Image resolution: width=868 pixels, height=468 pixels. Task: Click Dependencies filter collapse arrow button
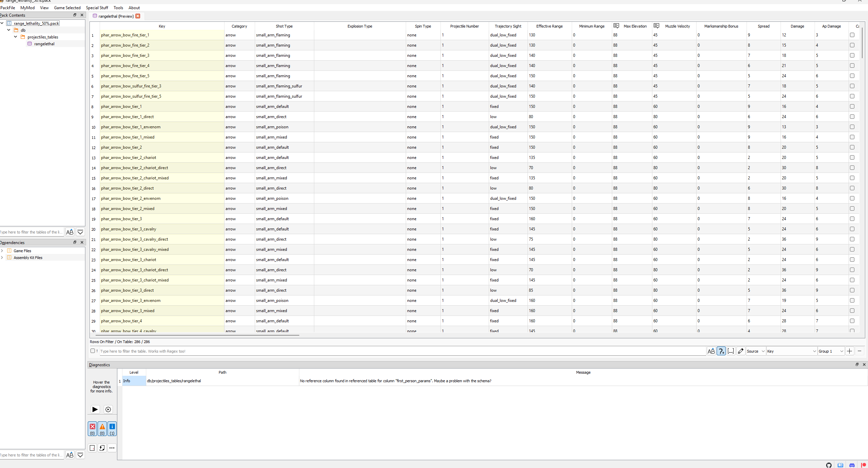(x=80, y=455)
